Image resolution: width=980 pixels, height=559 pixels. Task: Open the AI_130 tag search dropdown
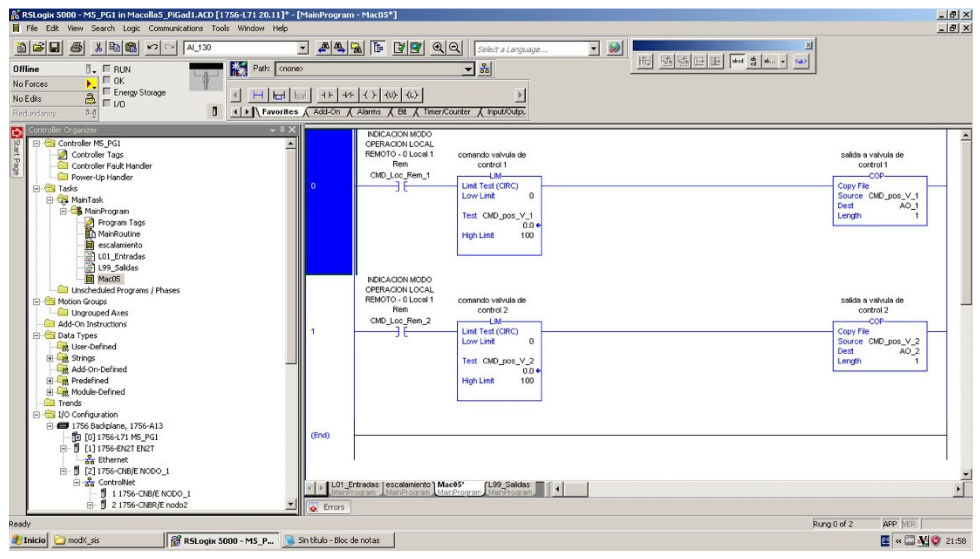pyautogui.click(x=303, y=48)
